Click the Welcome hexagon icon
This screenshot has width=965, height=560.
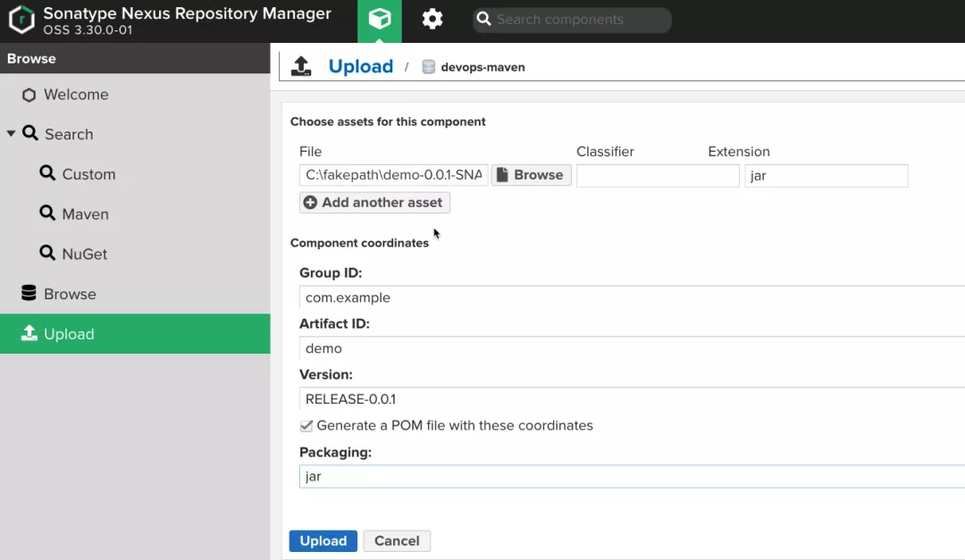(29, 95)
